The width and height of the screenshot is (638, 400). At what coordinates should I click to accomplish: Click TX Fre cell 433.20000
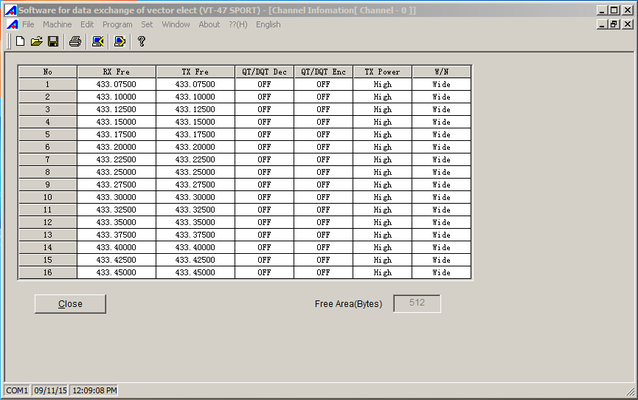[x=195, y=147]
